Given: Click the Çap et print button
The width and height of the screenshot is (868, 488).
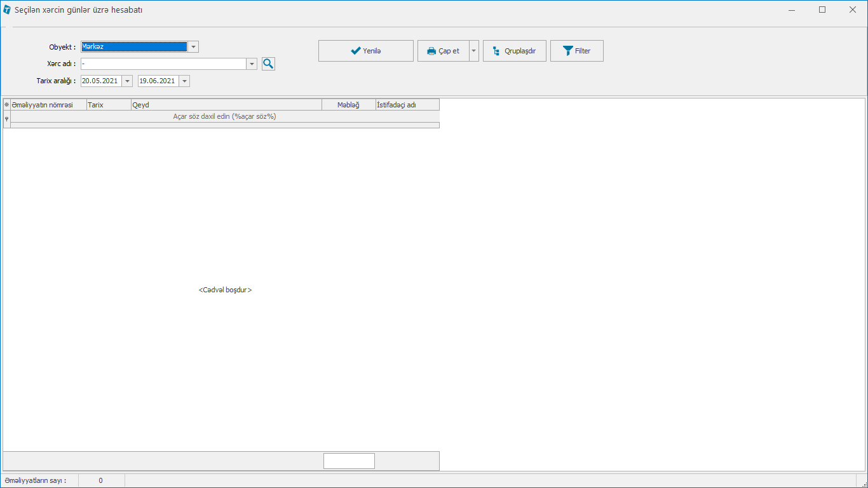Looking at the screenshot, I should click(x=443, y=51).
